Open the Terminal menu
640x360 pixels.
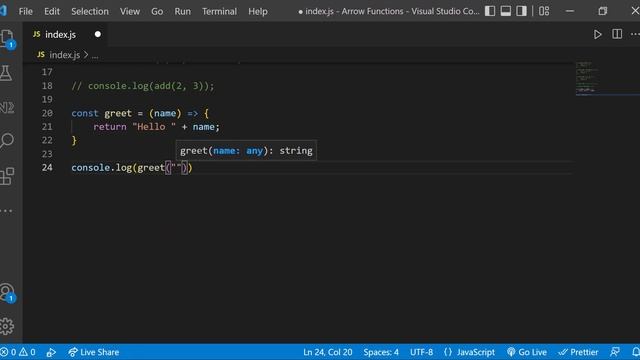click(x=219, y=11)
